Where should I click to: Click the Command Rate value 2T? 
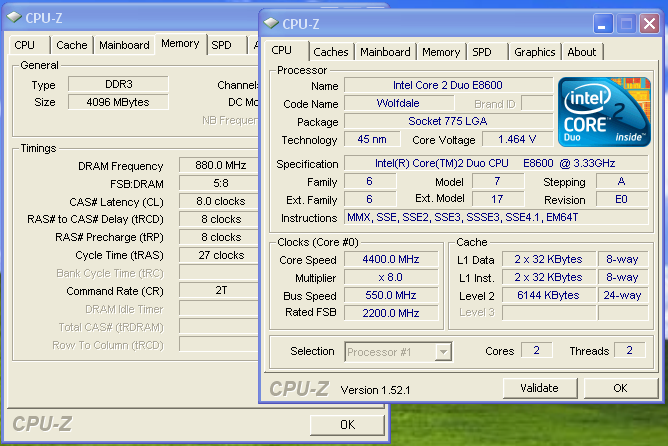point(219,290)
